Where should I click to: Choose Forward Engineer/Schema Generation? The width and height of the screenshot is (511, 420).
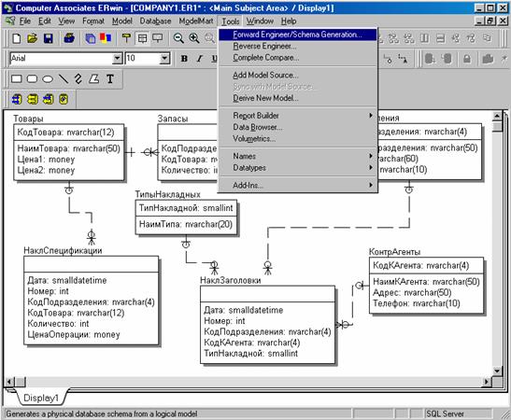pos(298,35)
